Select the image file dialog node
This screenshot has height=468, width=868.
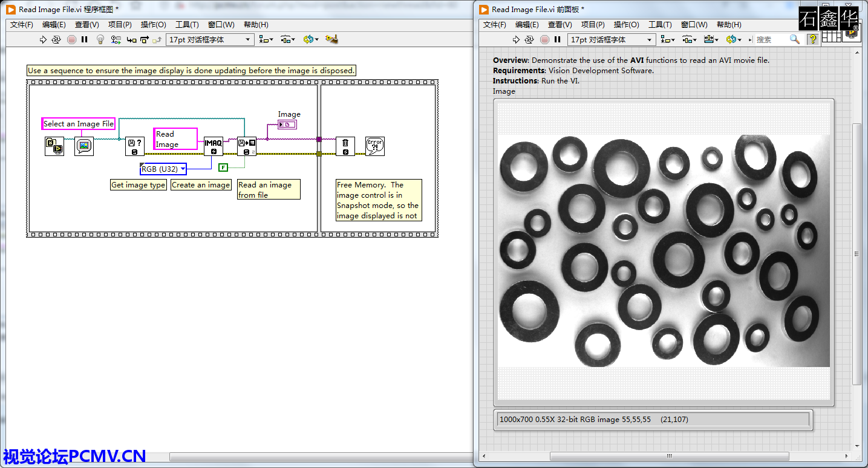(x=84, y=146)
